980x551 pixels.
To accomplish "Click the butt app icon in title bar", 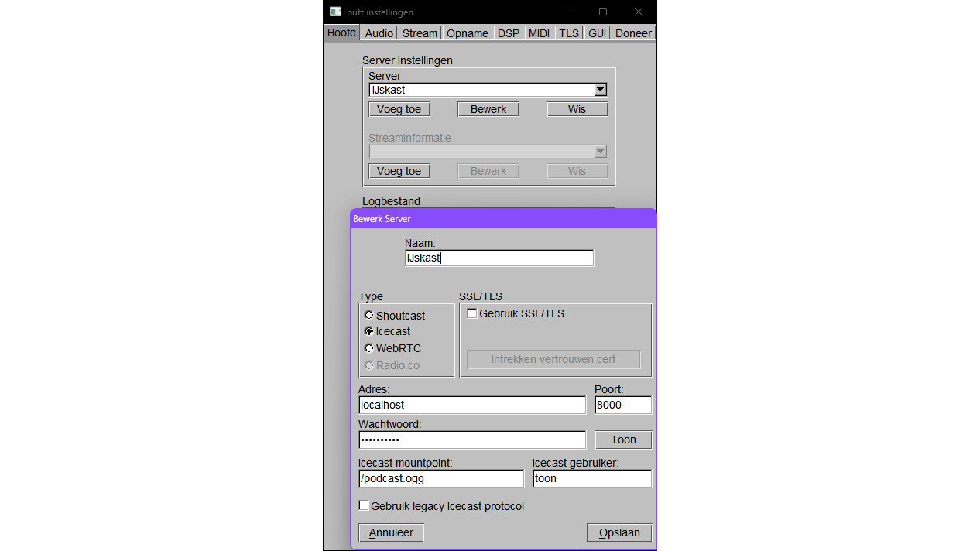I will tap(335, 12).
